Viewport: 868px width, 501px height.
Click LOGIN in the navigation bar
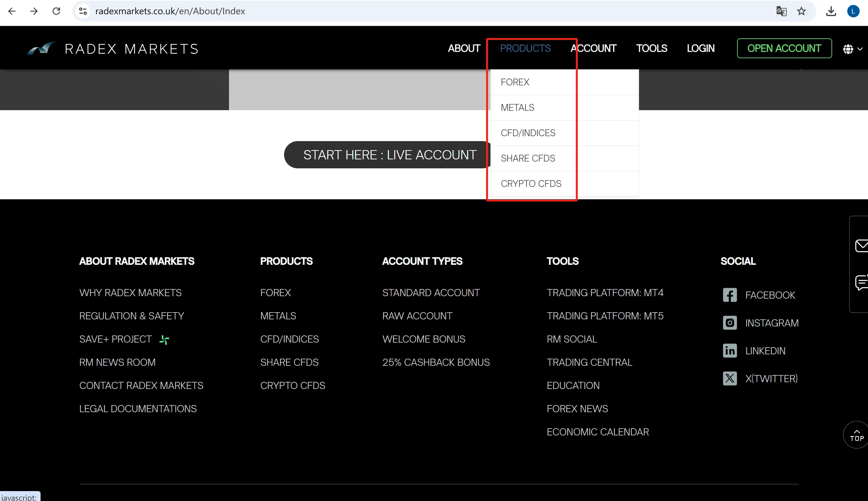(701, 48)
